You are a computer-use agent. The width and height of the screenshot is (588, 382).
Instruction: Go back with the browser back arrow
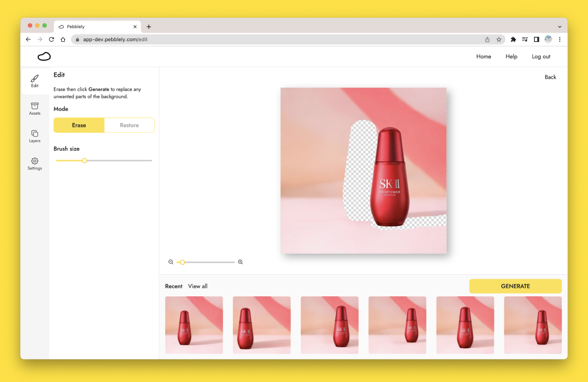28,39
